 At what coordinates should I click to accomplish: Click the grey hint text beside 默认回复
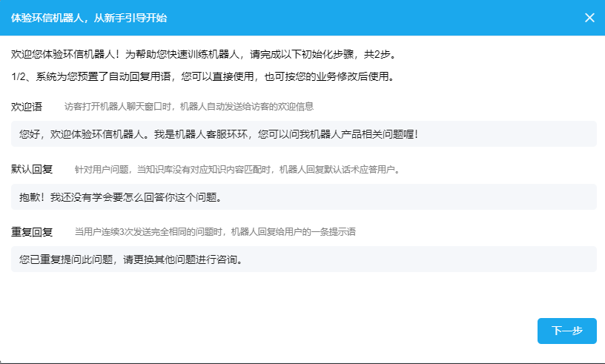tap(237, 170)
